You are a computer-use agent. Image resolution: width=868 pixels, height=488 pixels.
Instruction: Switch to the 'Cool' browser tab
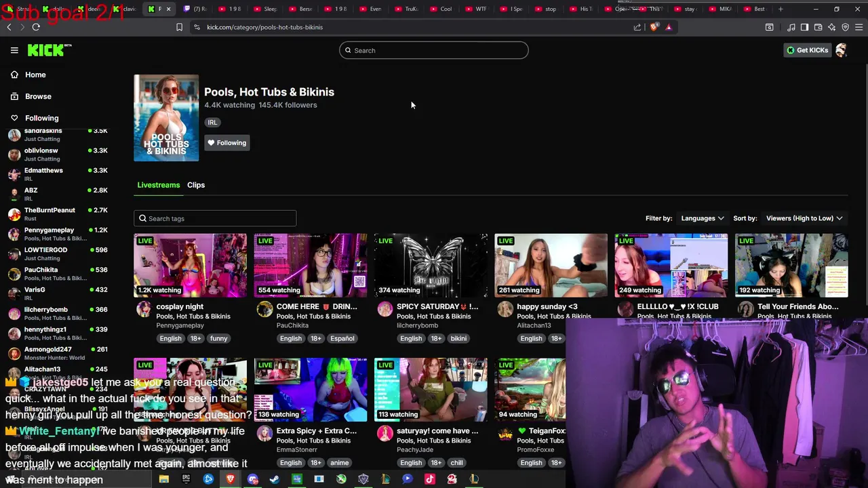point(441,9)
